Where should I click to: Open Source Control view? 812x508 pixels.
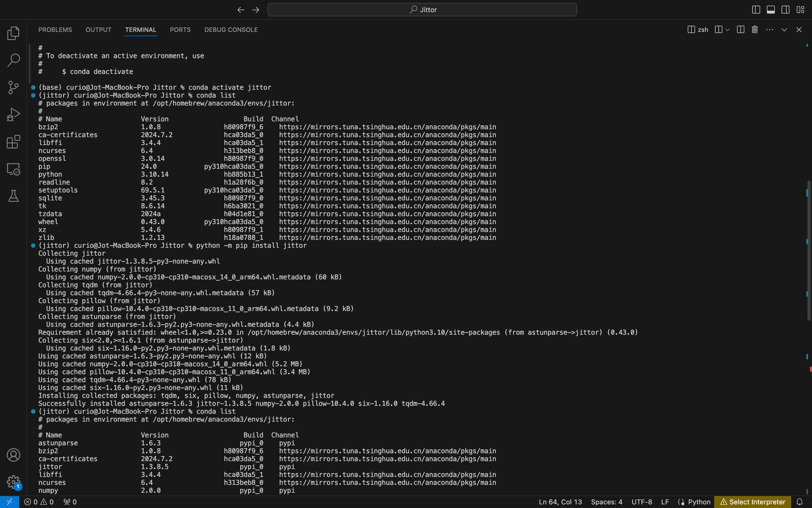coord(13,87)
